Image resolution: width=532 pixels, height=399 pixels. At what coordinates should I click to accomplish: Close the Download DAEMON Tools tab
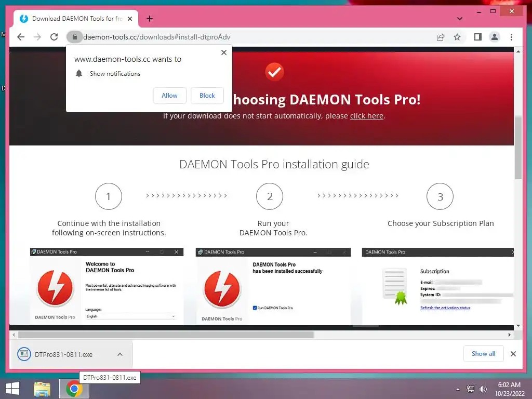click(x=130, y=19)
